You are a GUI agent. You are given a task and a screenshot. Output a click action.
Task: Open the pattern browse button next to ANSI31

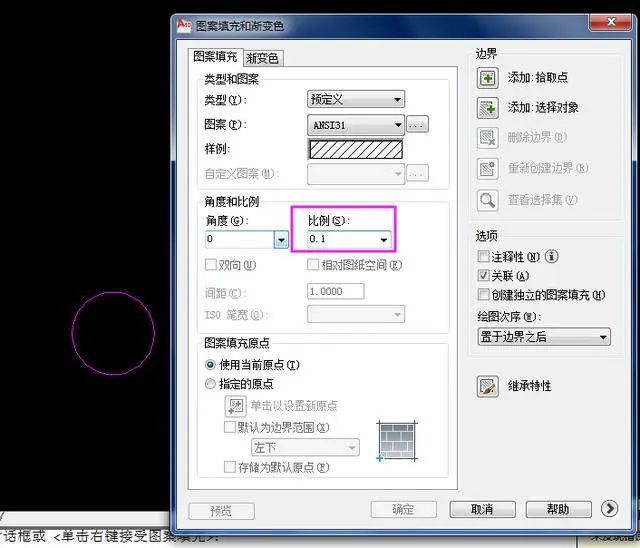418,124
